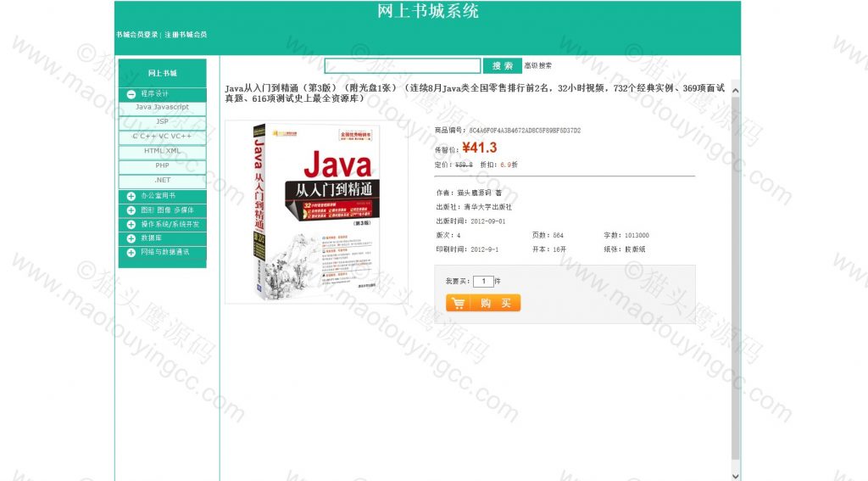The image size is (868, 481).
Task: Click the 印刷时间: 2012-9-1 text
Action: click(x=467, y=249)
